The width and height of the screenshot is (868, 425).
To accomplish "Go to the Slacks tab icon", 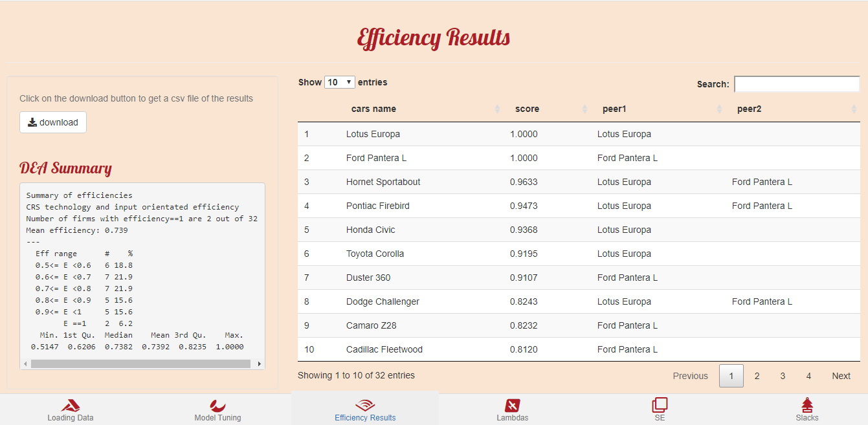I will [807, 406].
